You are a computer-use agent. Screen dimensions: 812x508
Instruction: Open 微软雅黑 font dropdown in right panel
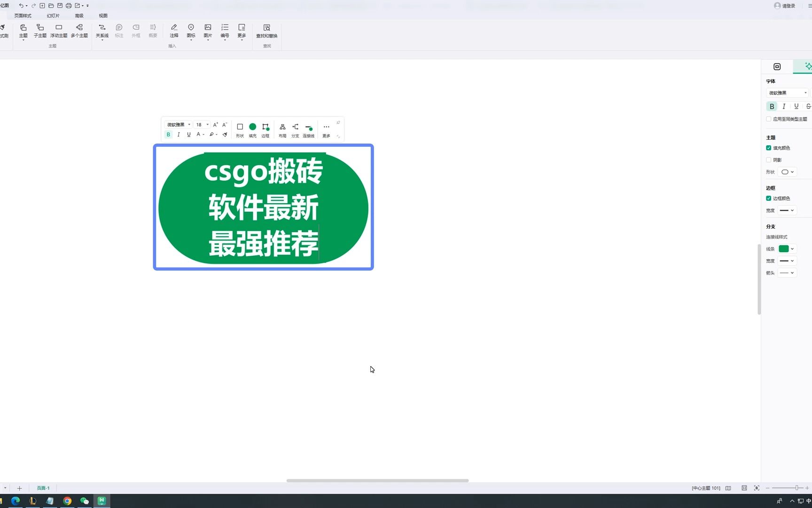pyautogui.click(x=787, y=93)
